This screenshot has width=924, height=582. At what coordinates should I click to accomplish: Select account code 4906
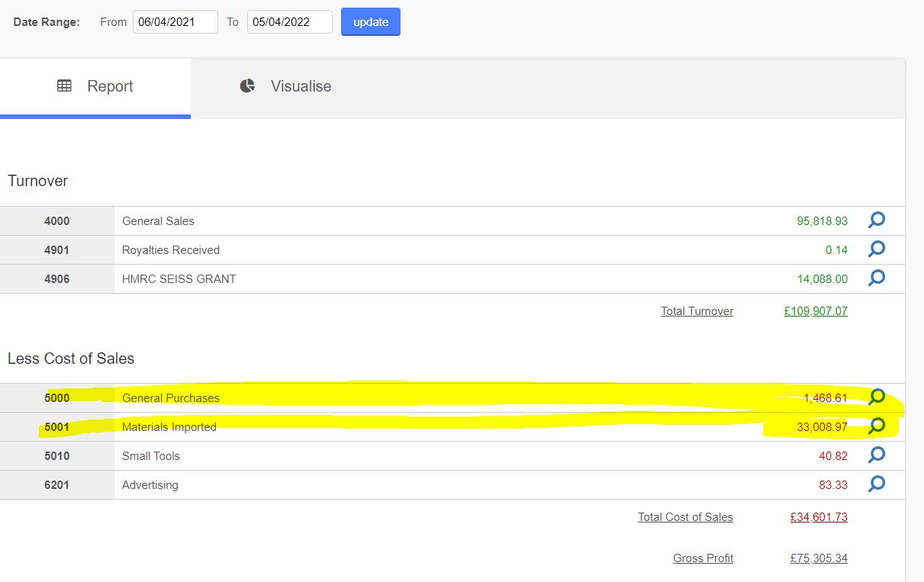click(x=56, y=279)
